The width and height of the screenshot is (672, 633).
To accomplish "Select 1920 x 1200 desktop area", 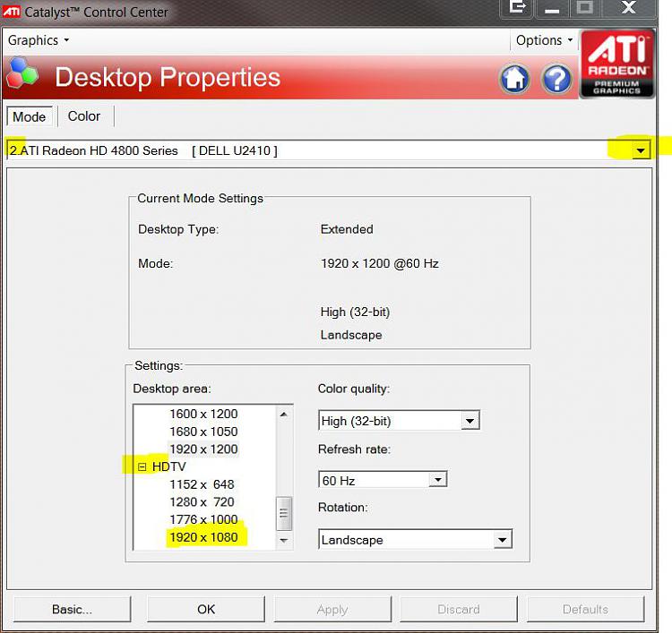I will [203, 449].
